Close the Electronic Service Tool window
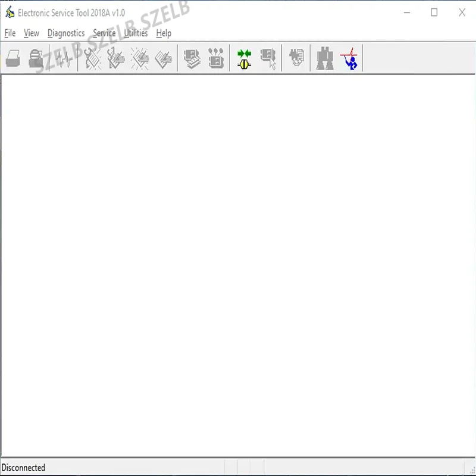Screen dimensions: 476x476 [x=462, y=12]
